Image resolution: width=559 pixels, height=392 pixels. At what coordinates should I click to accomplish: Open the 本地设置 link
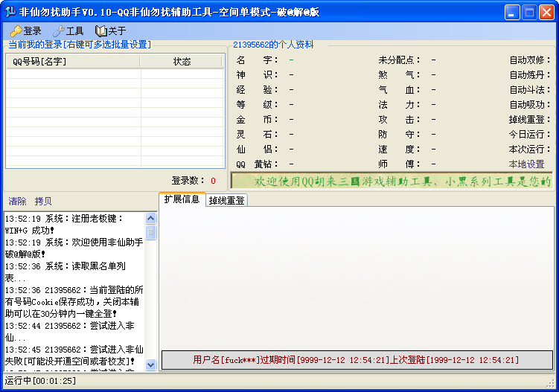tap(526, 164)
